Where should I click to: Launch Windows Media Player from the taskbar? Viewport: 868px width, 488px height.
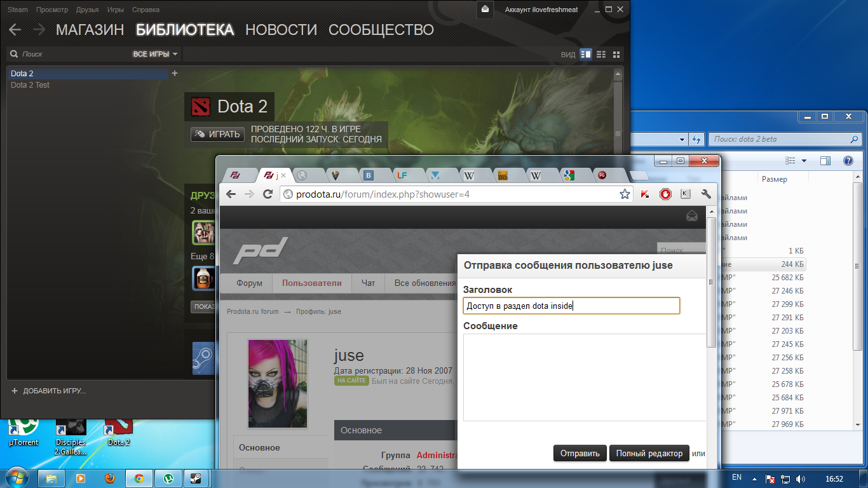point(81,478)
